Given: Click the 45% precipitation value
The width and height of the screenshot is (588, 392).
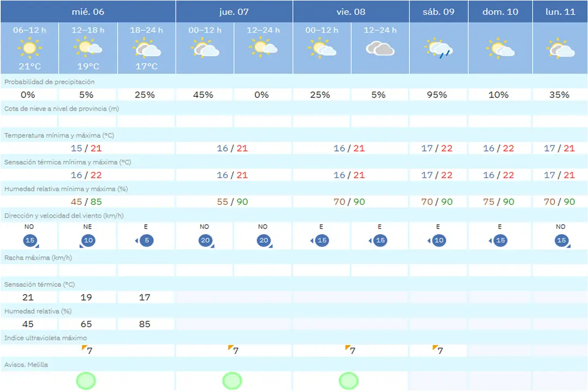Looking at the screenshot, I should [203, 95].
